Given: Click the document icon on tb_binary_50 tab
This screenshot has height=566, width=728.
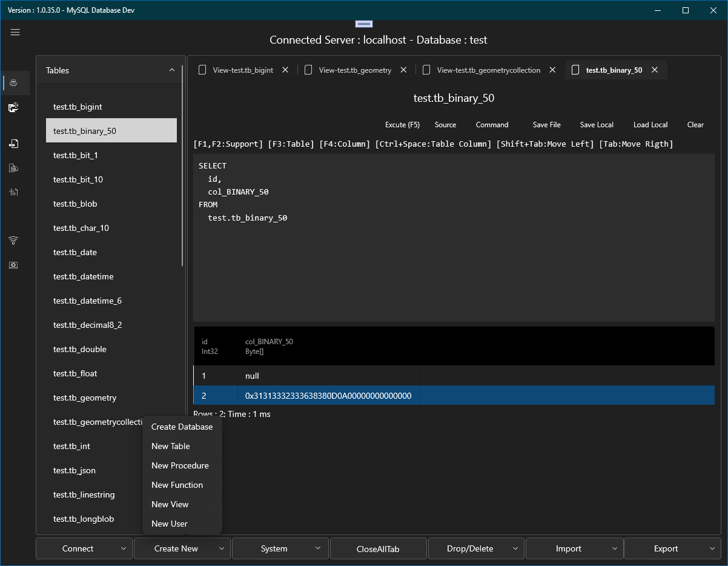Looking at the screenshot, I should tap(575, 70).
